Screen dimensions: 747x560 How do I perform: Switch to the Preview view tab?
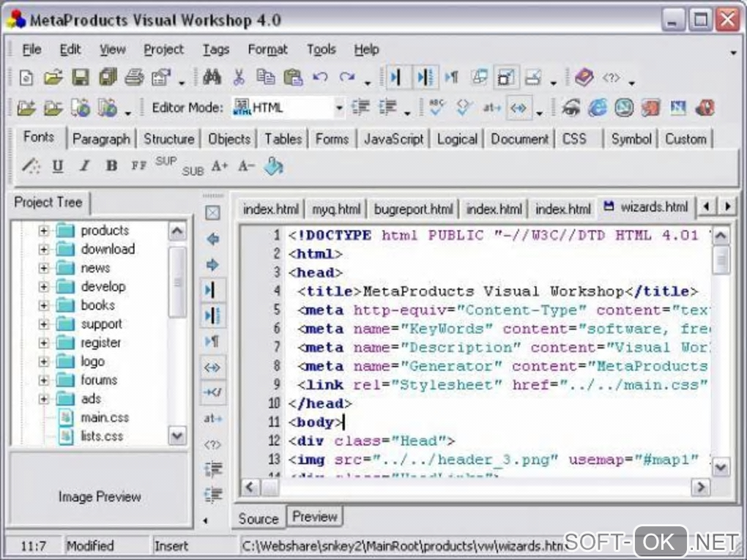coord(314,517)
